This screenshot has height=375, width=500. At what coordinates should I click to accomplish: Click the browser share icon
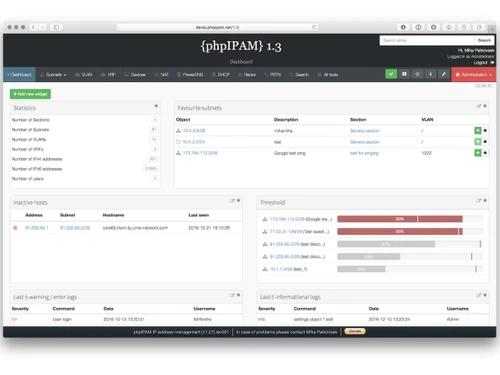[464, 27]
